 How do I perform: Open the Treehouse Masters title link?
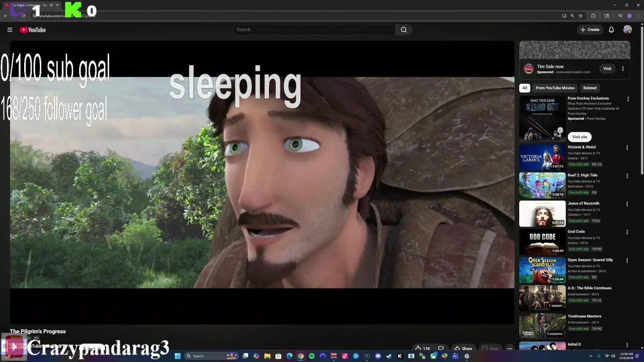coord(585,316)
